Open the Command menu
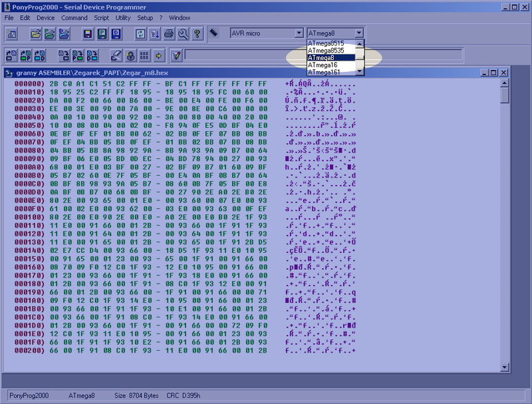This screenshot has height=404, width=532. pyautogui.click(x=74, y=18)
